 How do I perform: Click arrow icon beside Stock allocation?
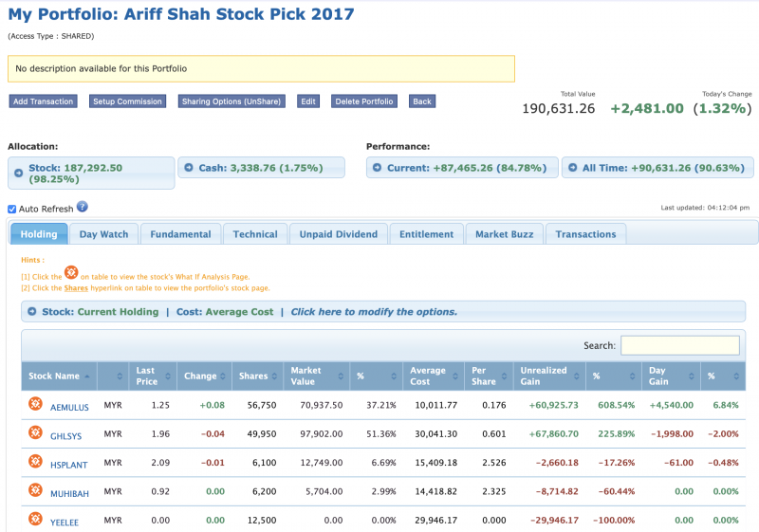tap(19, 168)
